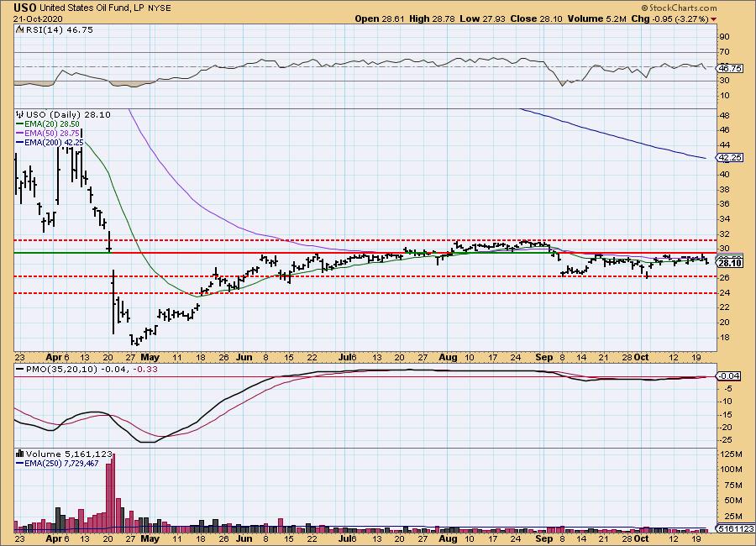This screenshot has width=756, height=546.
Task: Click the Aug label below the price panel
Action: [x=448, y=357]
